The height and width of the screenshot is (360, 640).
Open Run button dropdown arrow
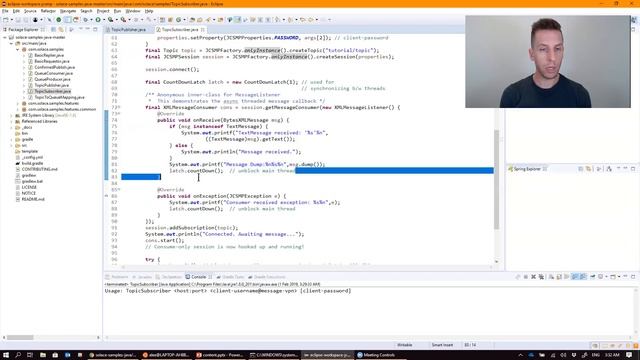[103, 20]
